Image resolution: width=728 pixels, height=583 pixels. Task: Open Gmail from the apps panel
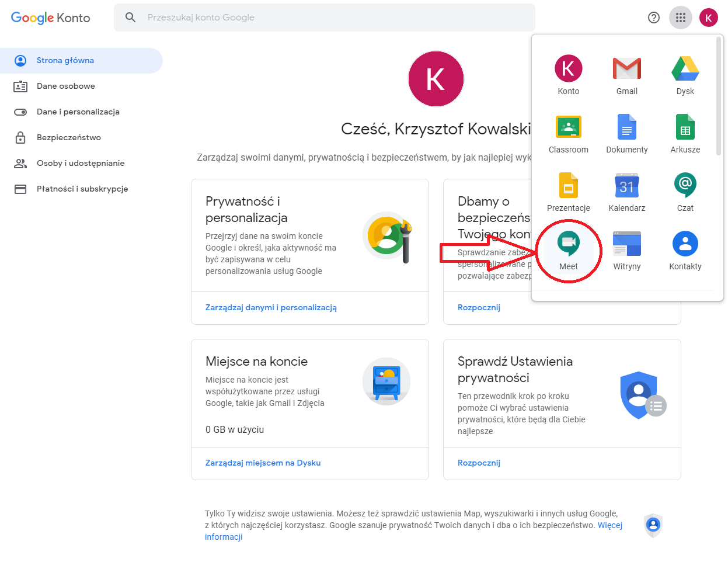(626, 75)
